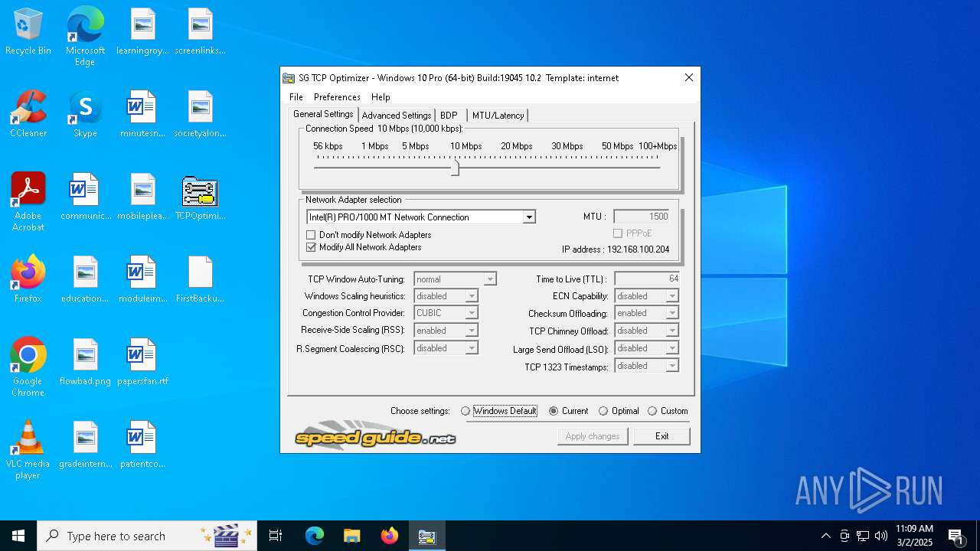Open the TCP Window Auto-Tuning dropdown
The image size is (980, 551).
(490, 279)
